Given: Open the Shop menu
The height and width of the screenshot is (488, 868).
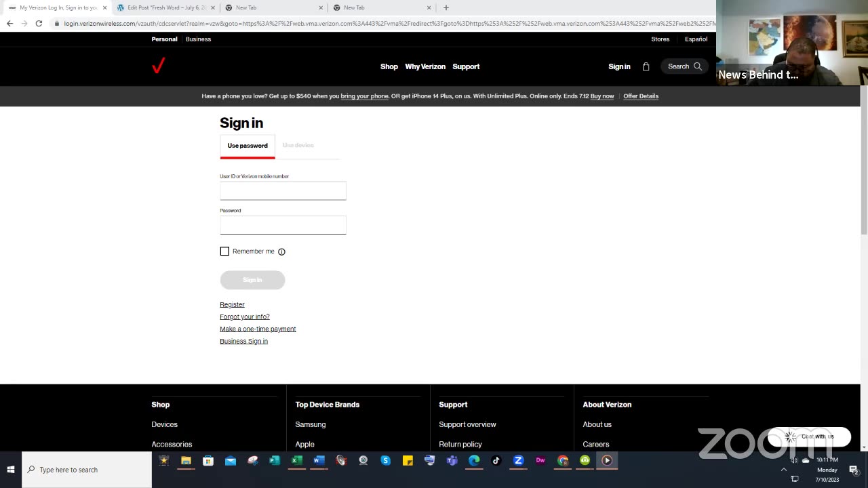Looking at the screenshot, I should [x=389, y=66].
